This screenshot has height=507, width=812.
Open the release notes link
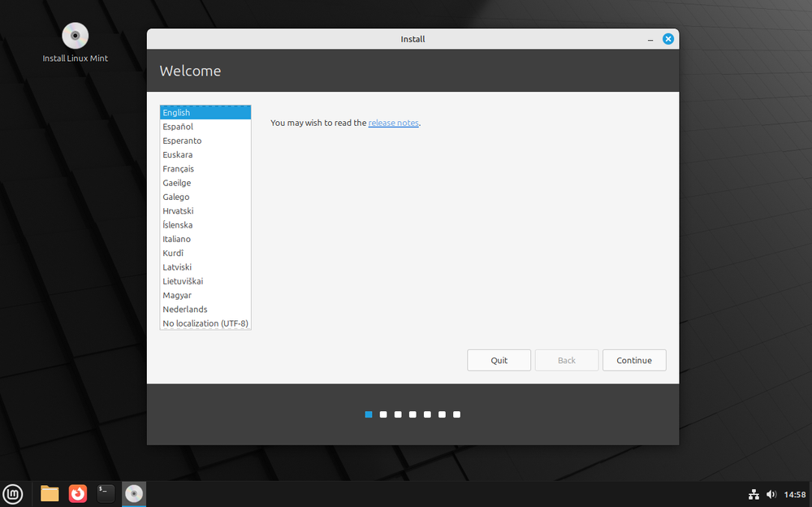pyautogui.click(x=393, y=123)
